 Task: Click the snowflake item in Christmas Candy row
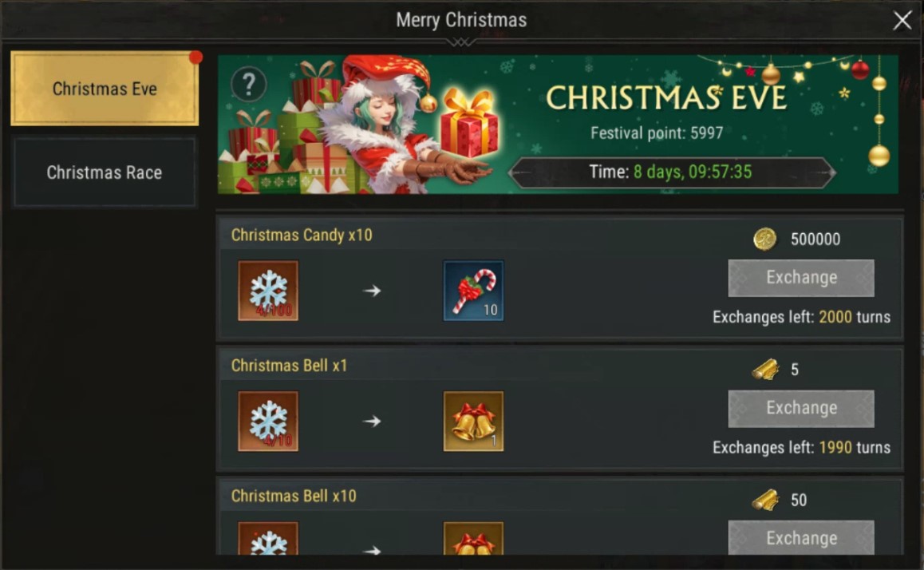tap(268, 291)
